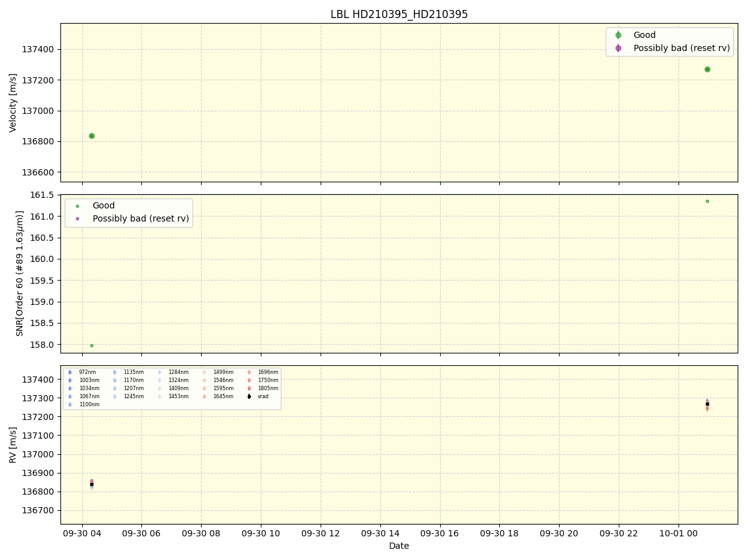Click the 1805nm legend marker
Screen dimensions: 747x560
point(249,388)
